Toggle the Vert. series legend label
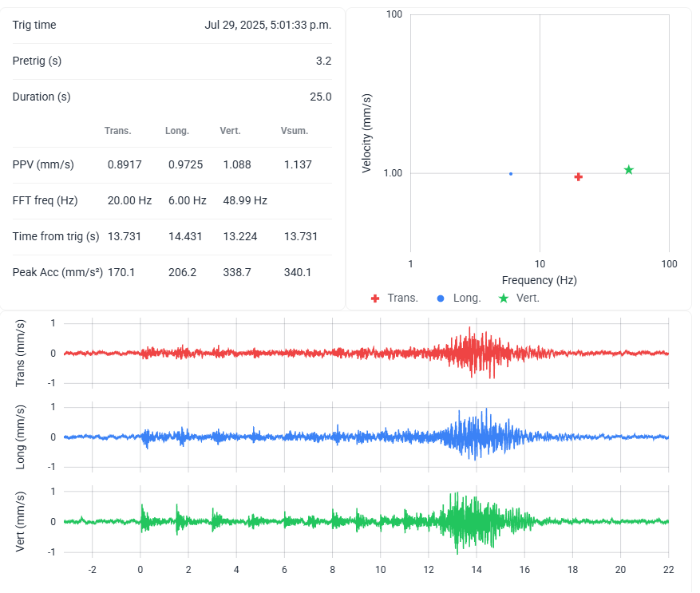The height and width of the screenshot is (593, 700). 527,298
